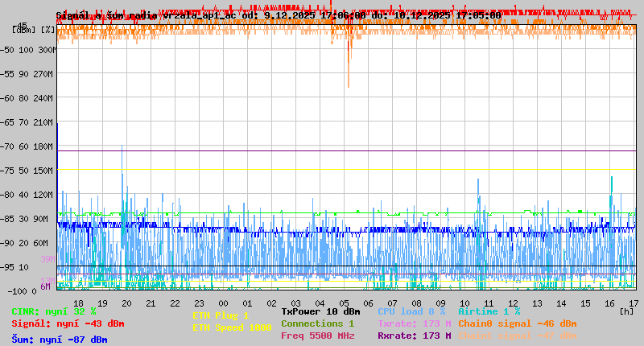Click hour label '12' on time axis

[513, 303]
